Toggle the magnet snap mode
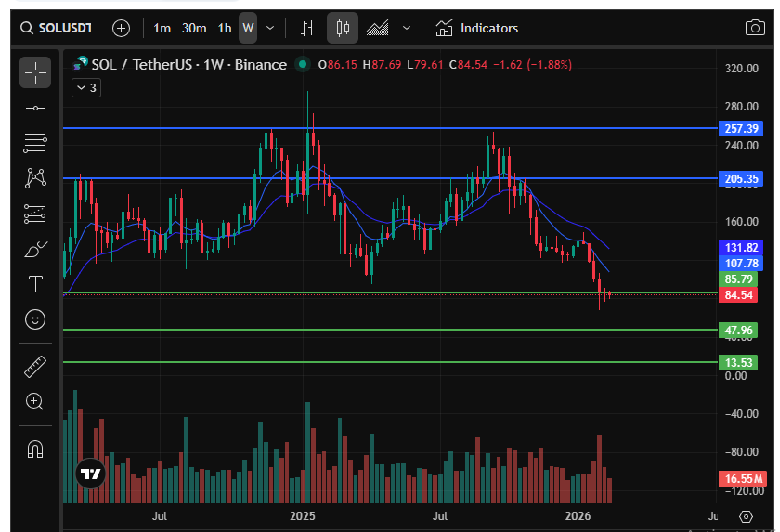 coord(35,449)
